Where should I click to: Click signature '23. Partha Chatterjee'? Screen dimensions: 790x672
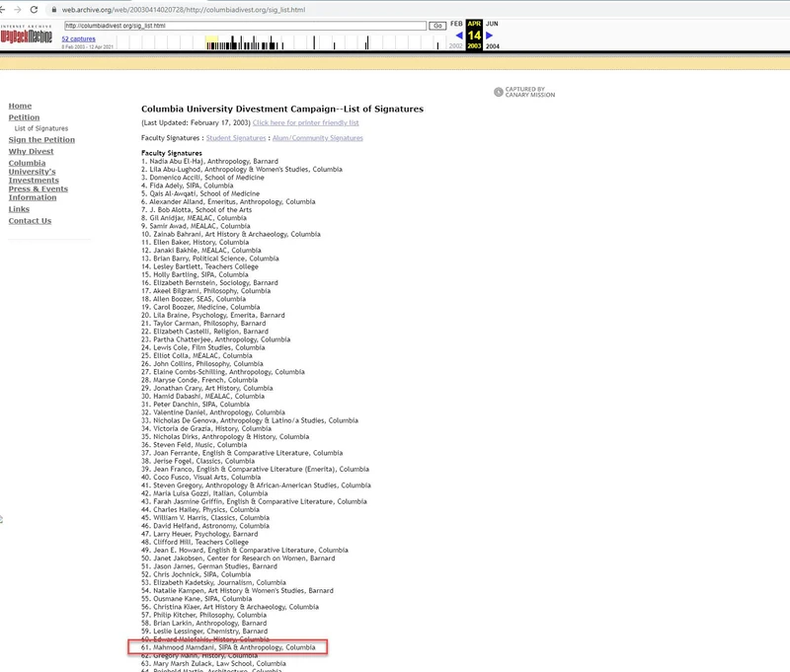pos(215,339)
